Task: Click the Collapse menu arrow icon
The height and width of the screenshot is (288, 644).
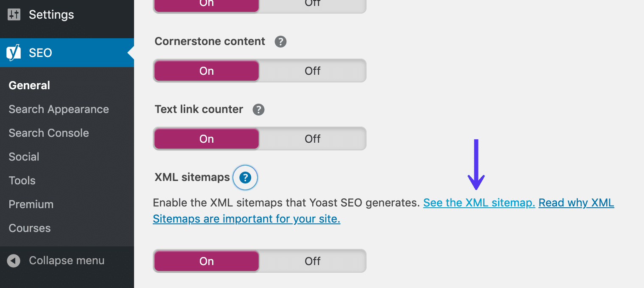Action: pyautogui.click(x=14, y=260)
